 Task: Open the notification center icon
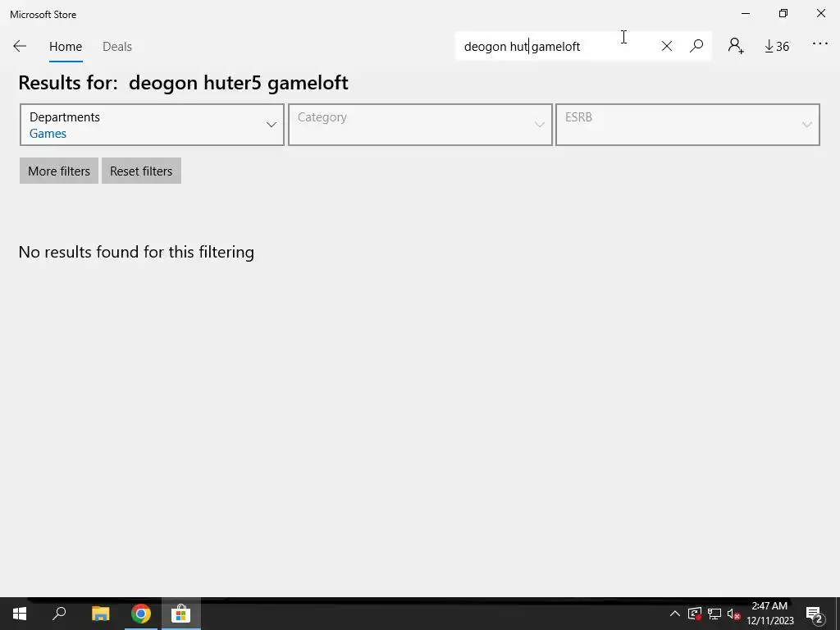coord(814,614)
